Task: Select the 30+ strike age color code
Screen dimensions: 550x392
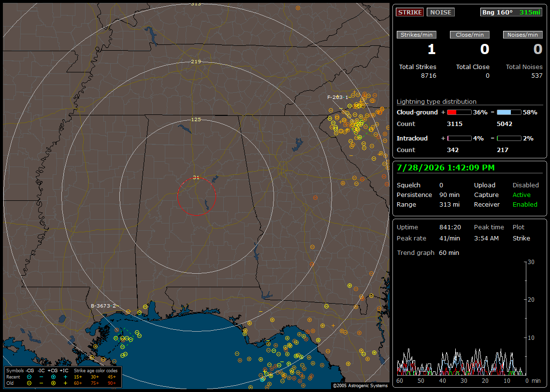Action: [x=95, y=377]
